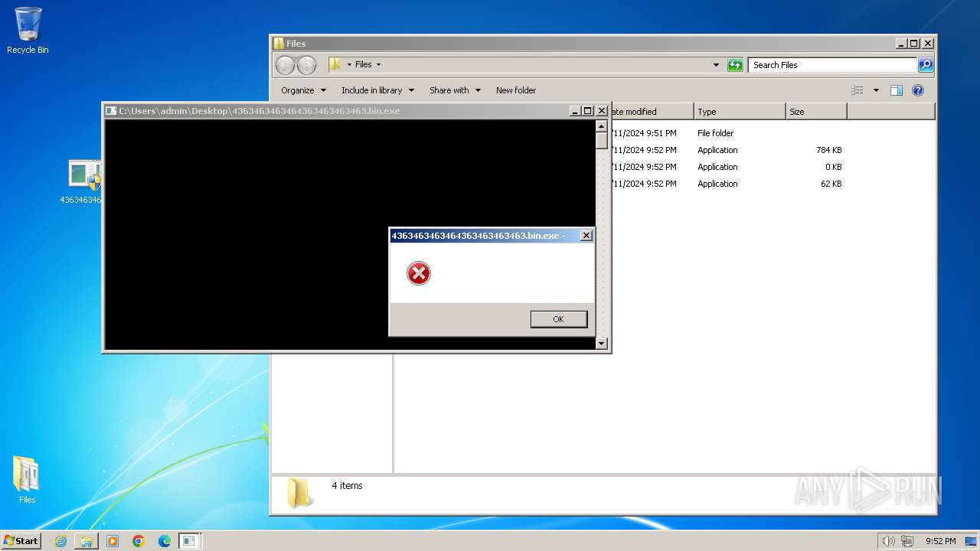The width and height of the screenshot is (980, 551).
Task: Click the volume speaker tray icon
Action: coord(888,541)
